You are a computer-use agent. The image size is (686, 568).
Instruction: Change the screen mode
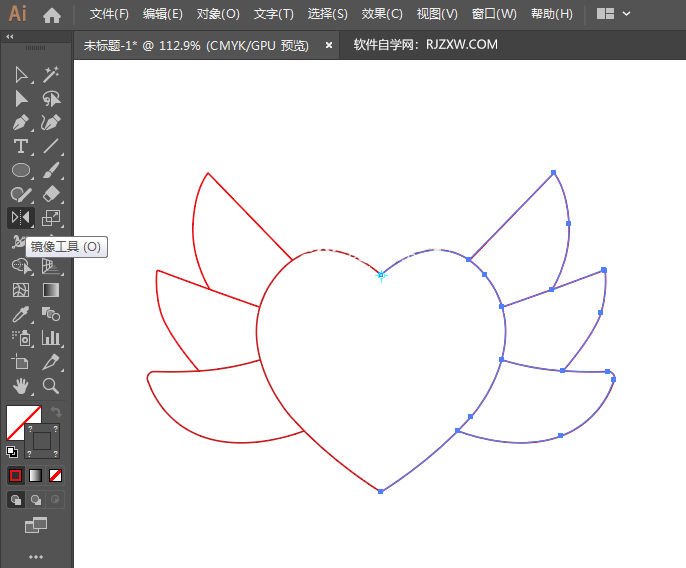click(36, 525)
